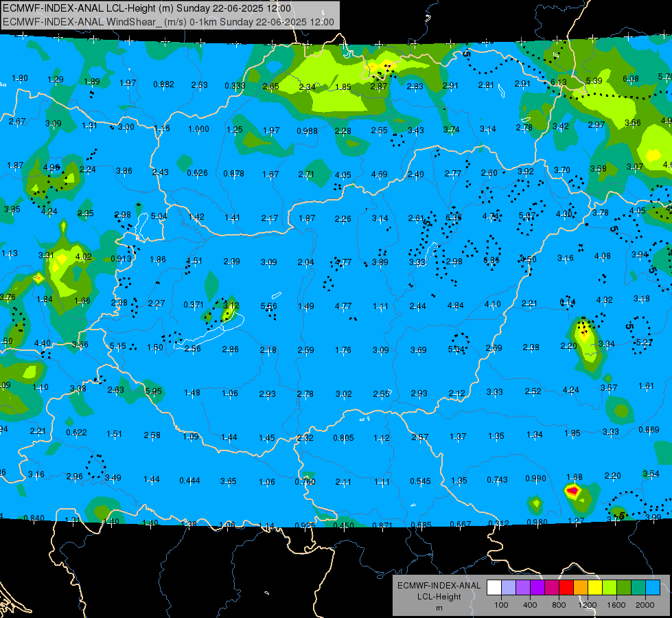Click the wind shear value 5.25

[154, 391]
